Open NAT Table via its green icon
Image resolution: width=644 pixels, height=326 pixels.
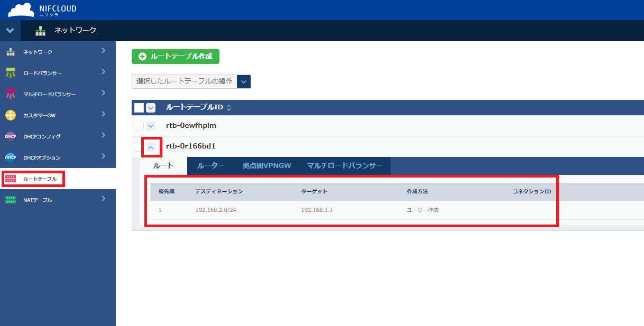11,200
